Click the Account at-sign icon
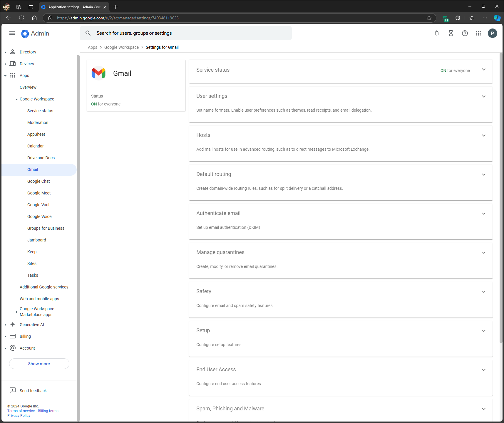Screen dimensions: 504x423 click(x=13, y=348)
